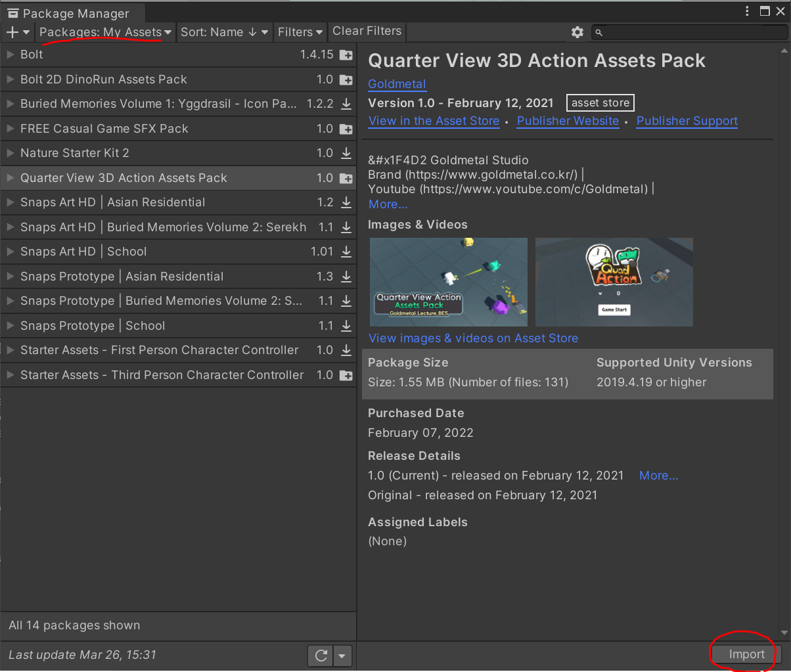Click the All 14 packages shown text
The height and width of the screenshot is (672, 791).
click(x=74, y=625)
